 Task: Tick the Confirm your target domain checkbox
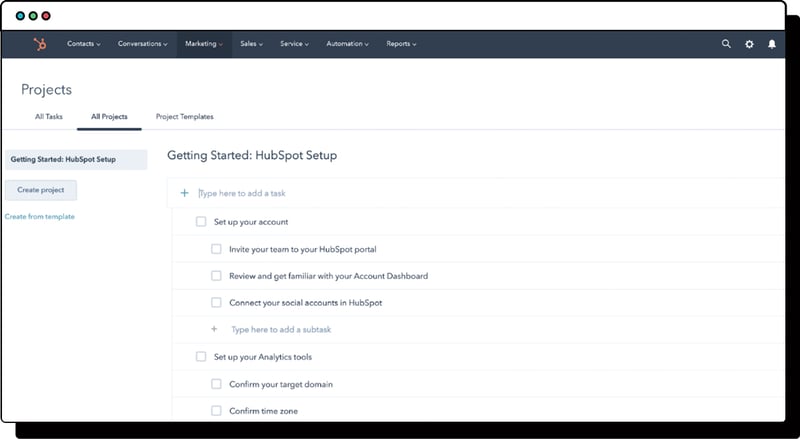tap(216, 384)
